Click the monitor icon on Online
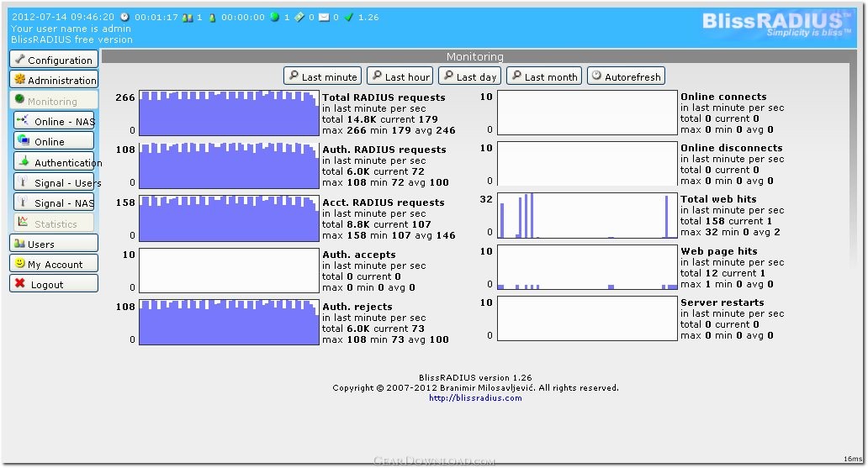The height and width of the screenshot is (468, 868). (x=24, y=140)
